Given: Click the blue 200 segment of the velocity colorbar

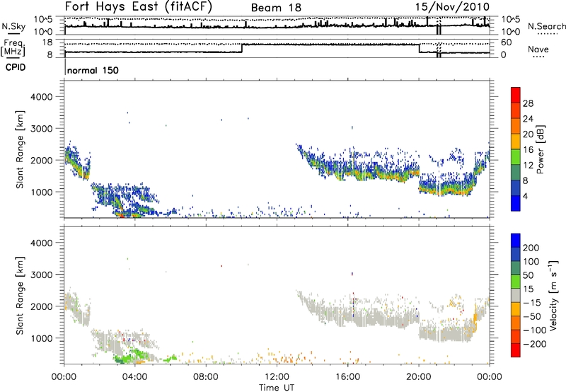Looking at the screenshot, I should [x=516, y=241].
